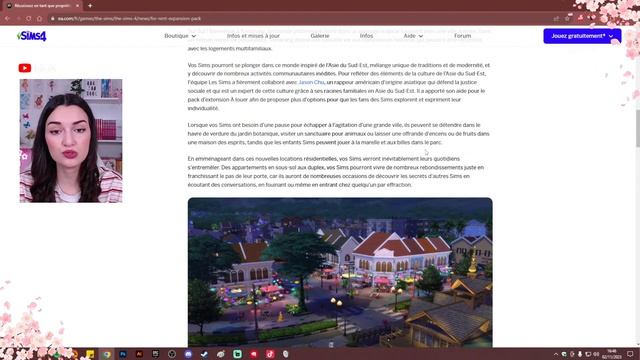Open Steam from the taskbar

(204, 354)
